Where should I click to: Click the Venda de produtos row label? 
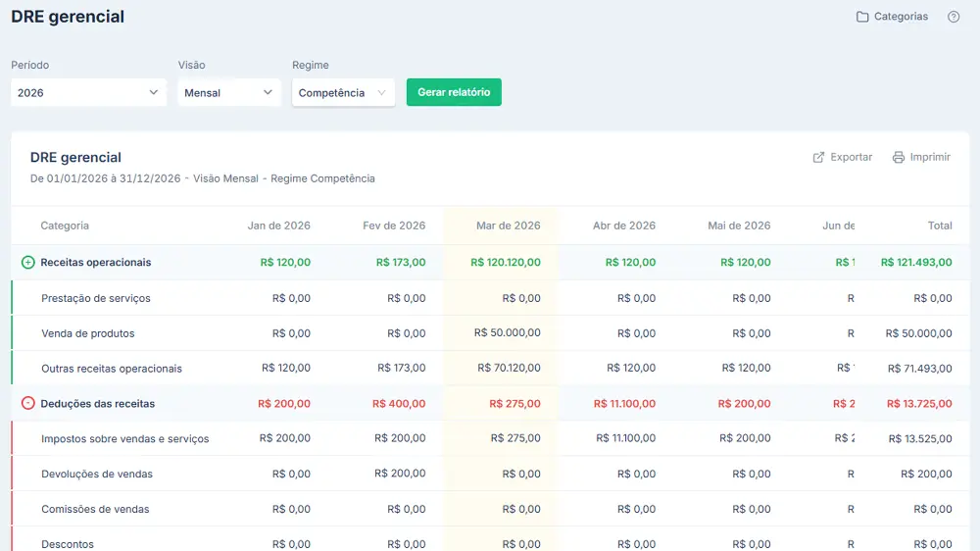pos(87,333)
